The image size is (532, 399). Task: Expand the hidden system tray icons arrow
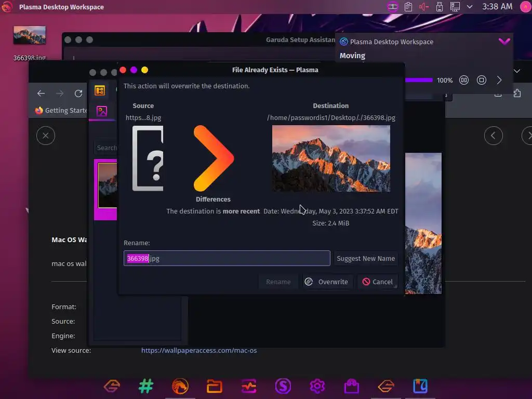pyautogui.click(x=470, y=7)
